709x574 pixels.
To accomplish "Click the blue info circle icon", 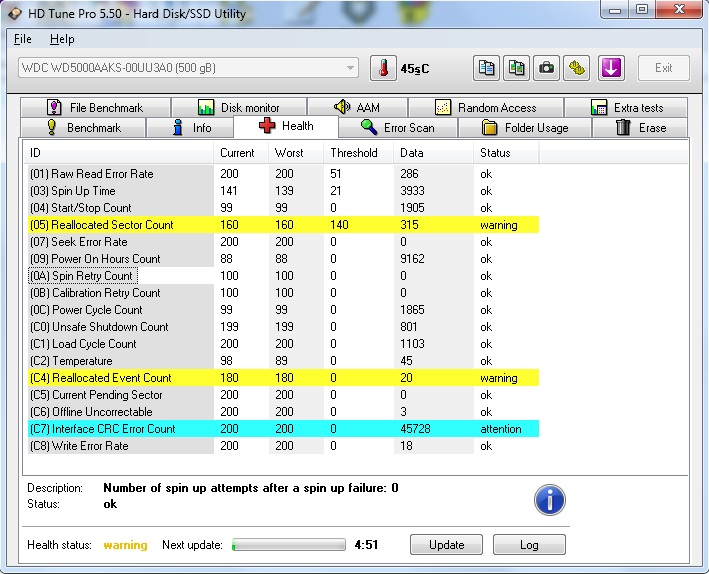I will pyautogui.click(x=549, y=500).
